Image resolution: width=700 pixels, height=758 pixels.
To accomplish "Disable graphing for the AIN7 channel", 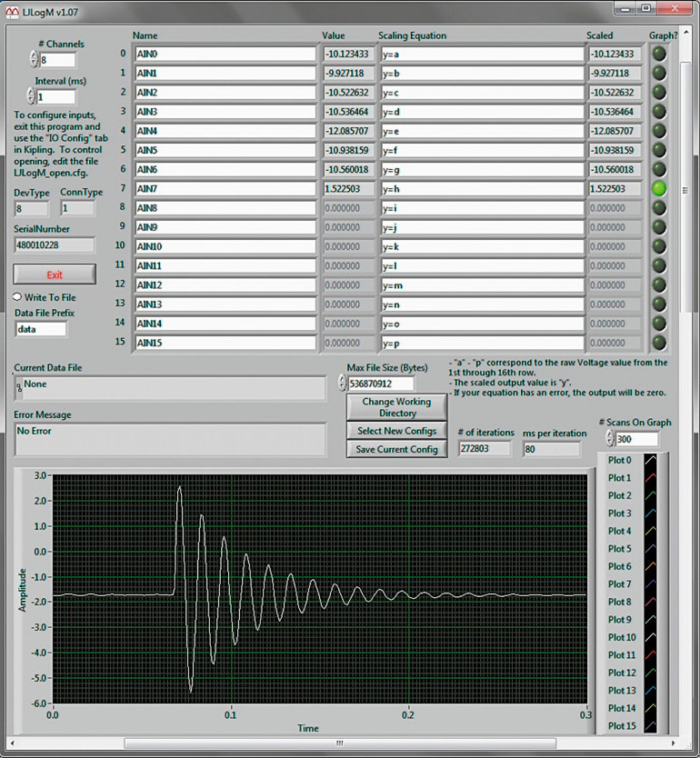I will [659, 188].
